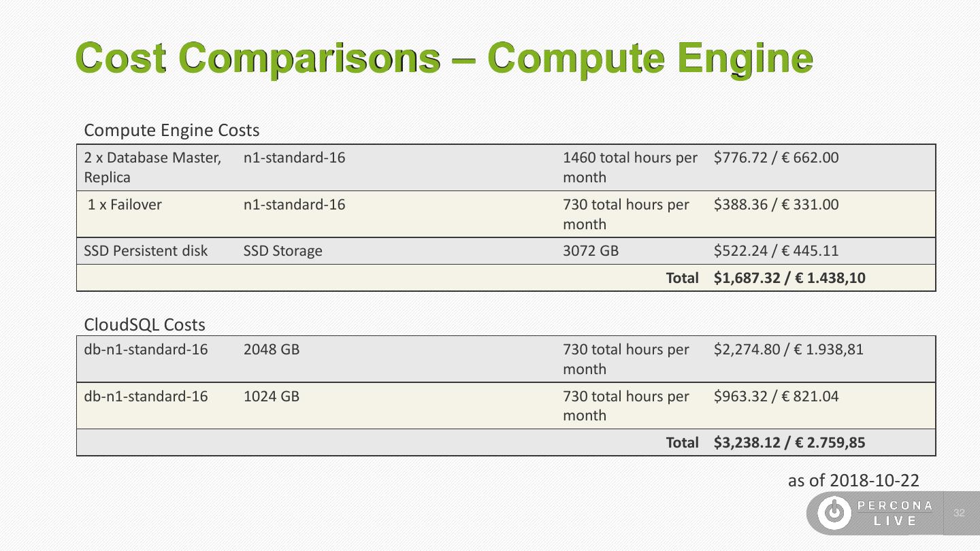Click the 3072 GB cell
The width and height of the screenshot is (980, 551).
pyautogui.click(x=591, y=251)
